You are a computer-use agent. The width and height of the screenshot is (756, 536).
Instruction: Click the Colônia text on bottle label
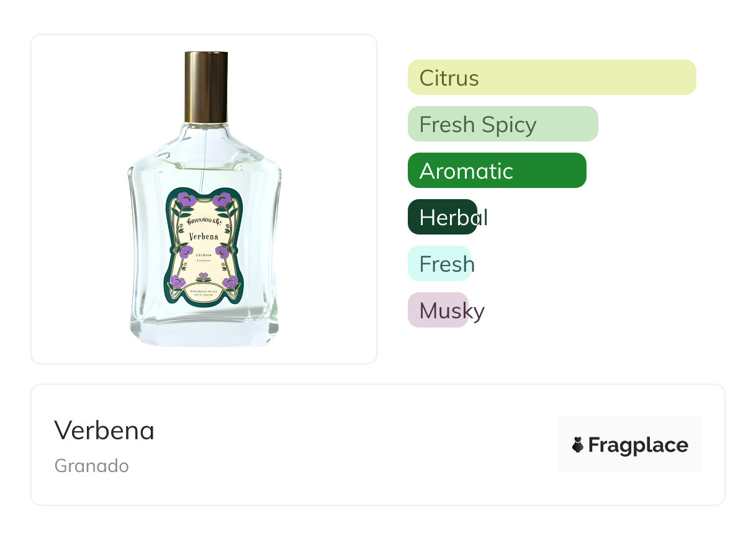point(204,255)
